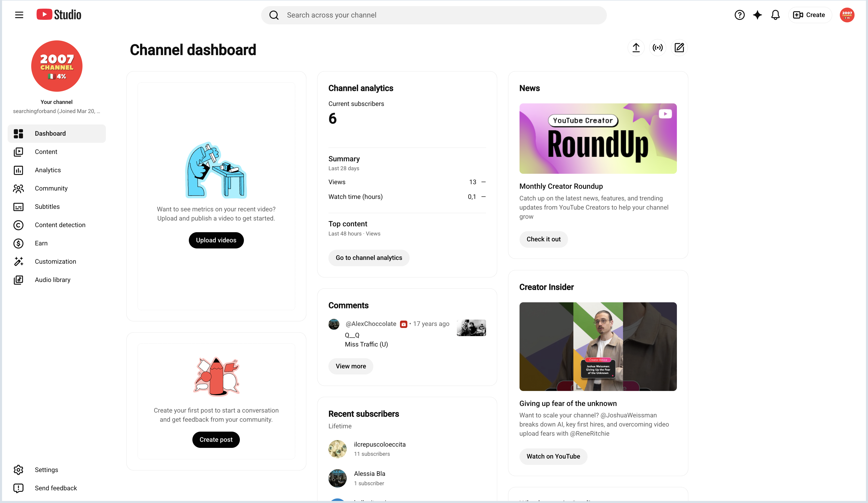
Task: Click 'Giving up fear of the unknown' title
Action: [x=568, y=403]
